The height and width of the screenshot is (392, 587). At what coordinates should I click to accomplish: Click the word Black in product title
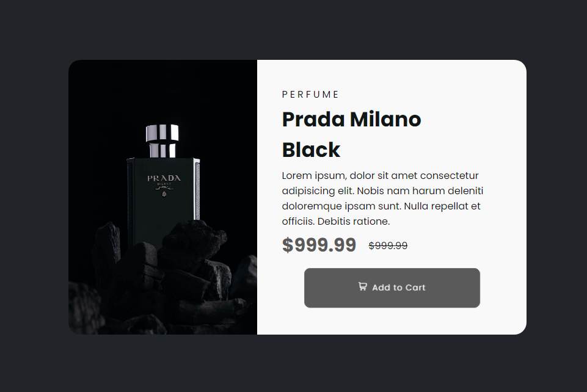(x=311, y=150)
